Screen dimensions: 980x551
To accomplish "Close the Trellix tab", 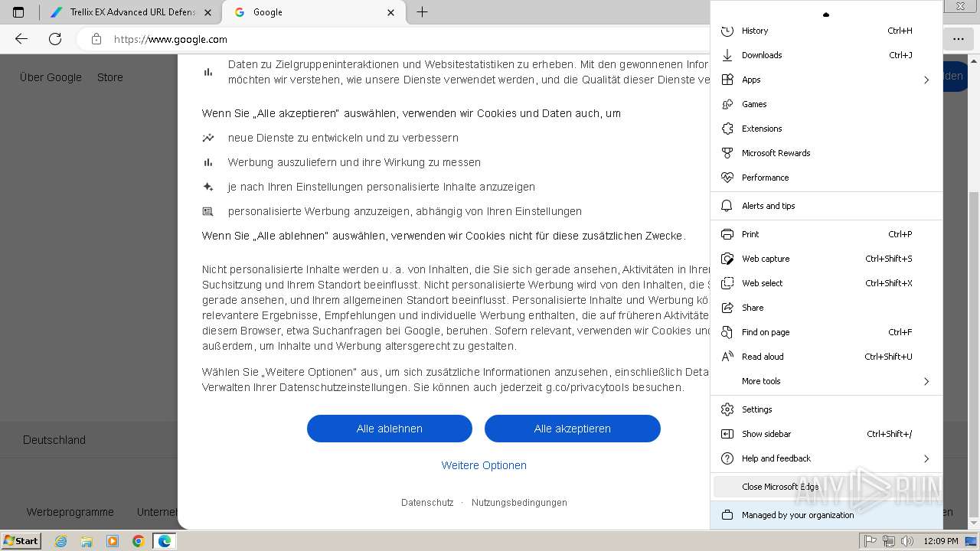I will pos(207,12).
